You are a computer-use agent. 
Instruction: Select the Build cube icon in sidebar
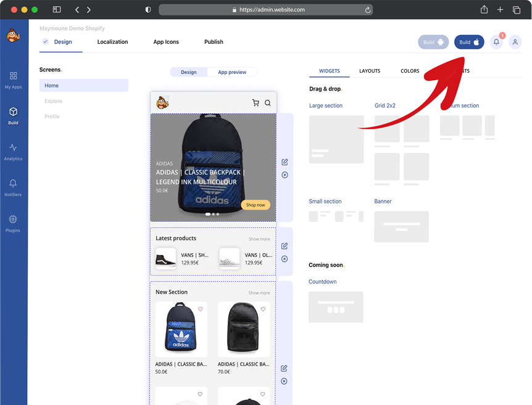pos(13,112)
